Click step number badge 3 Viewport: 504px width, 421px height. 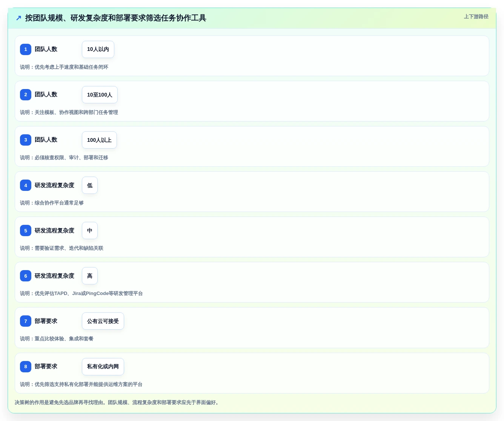coord(26,140)
